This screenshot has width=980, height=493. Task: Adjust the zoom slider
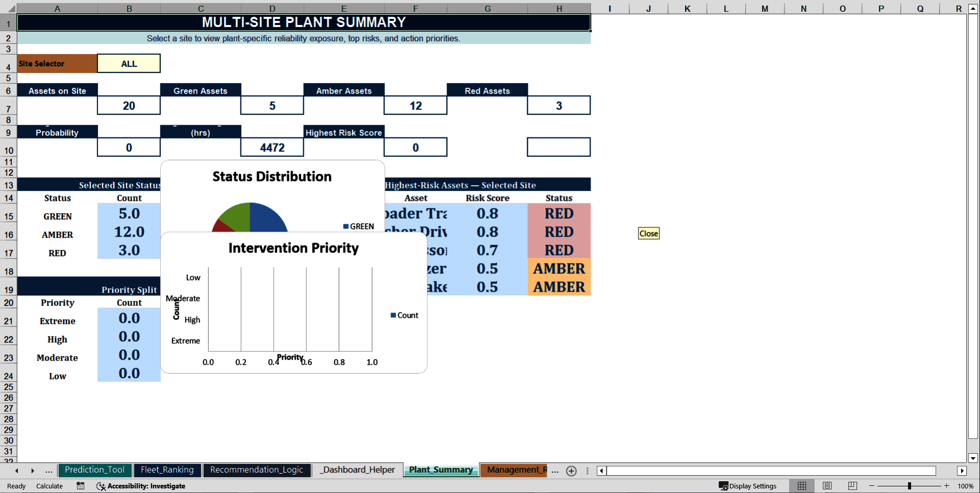coord(909,486)
